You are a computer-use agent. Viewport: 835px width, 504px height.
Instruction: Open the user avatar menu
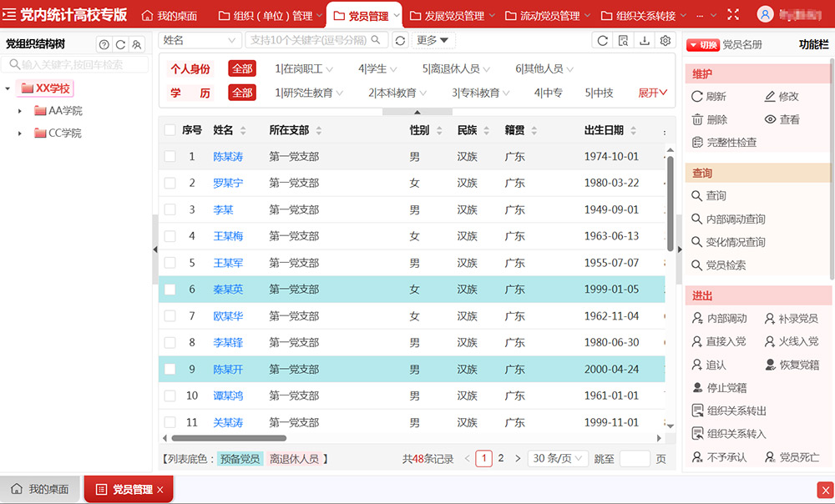point(765,14)
